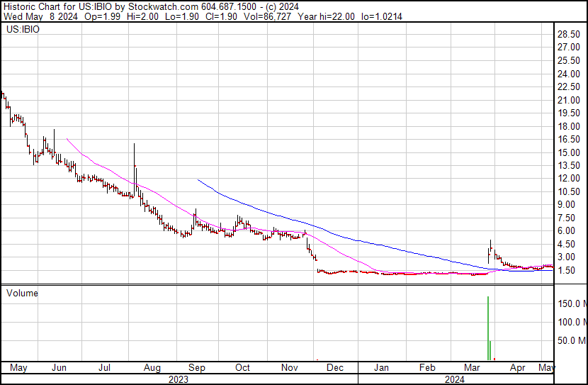Select the Aug label on the time axis
Screen dimensions: 588x385
tap(152, 368)
